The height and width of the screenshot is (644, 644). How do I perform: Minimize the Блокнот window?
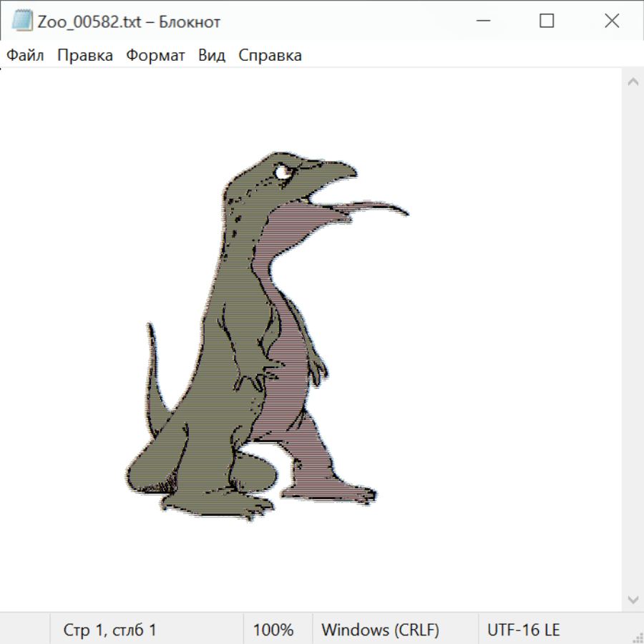[x=482, y=21]
